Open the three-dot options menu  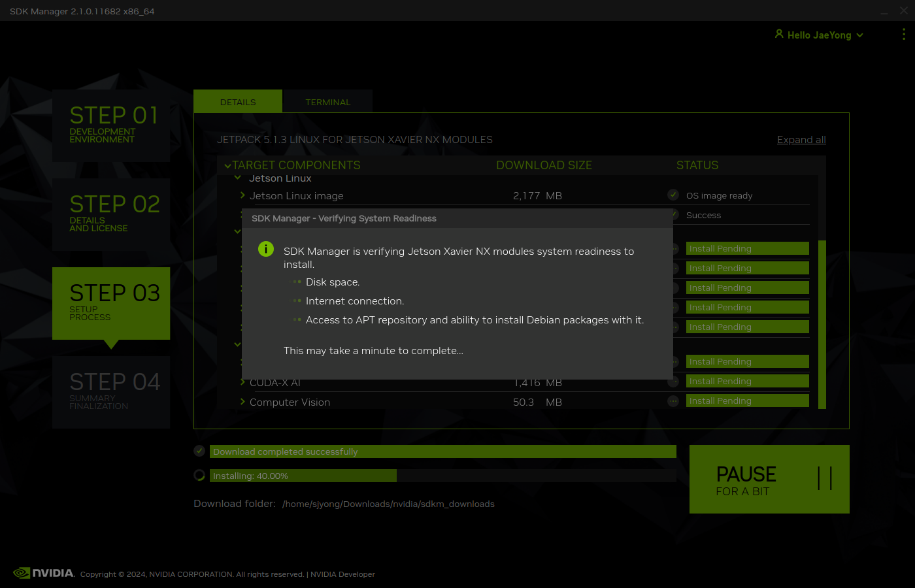pos(904,34)
